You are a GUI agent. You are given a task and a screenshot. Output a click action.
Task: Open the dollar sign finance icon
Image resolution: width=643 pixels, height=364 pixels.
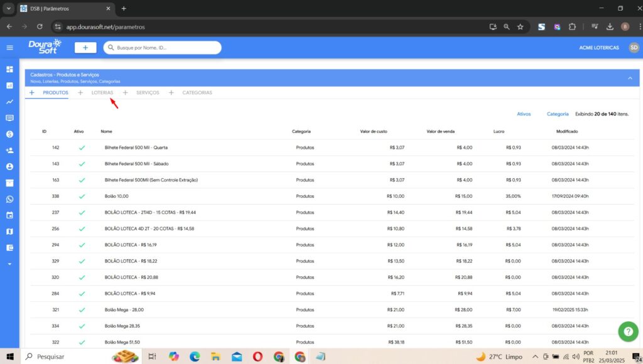pos(9,134)
